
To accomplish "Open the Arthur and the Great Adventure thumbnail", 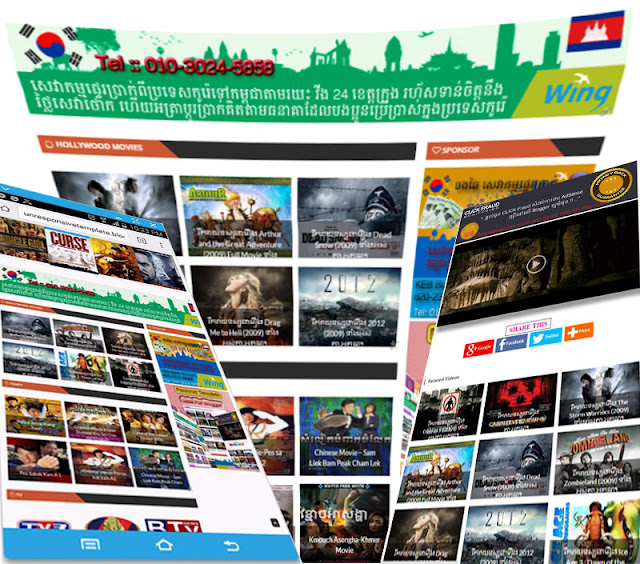I will 236,217.
